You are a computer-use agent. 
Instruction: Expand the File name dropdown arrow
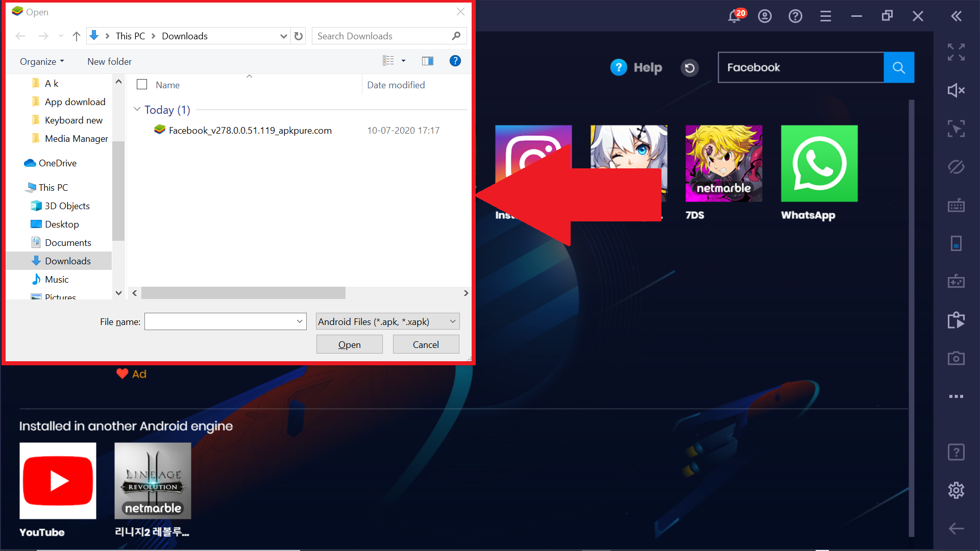pos(300,321)
